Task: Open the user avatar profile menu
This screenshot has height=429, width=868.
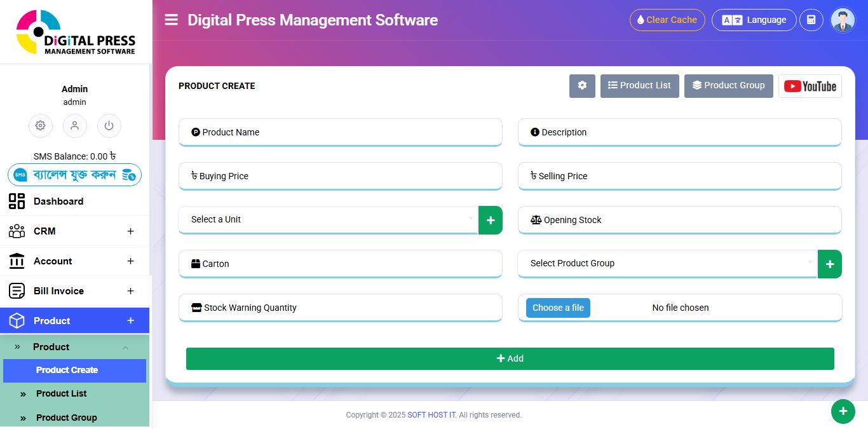Action: pyautogui.click(x=843, y=20)
